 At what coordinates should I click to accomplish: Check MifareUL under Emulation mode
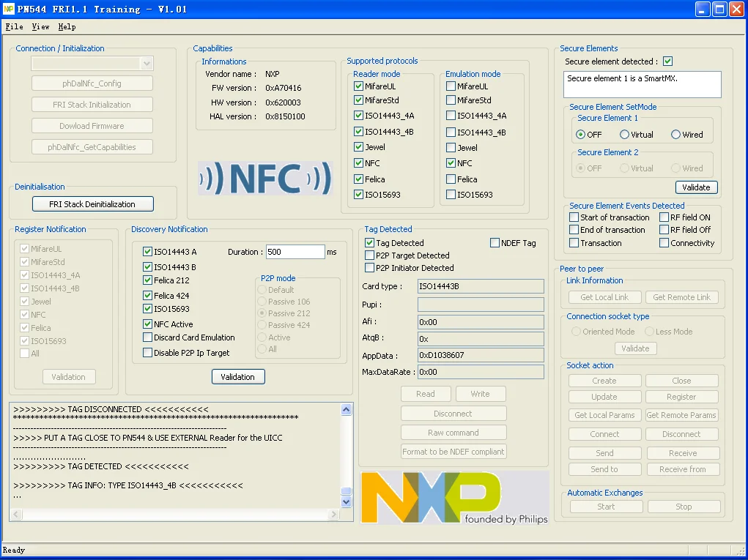[x=451, y=86]
